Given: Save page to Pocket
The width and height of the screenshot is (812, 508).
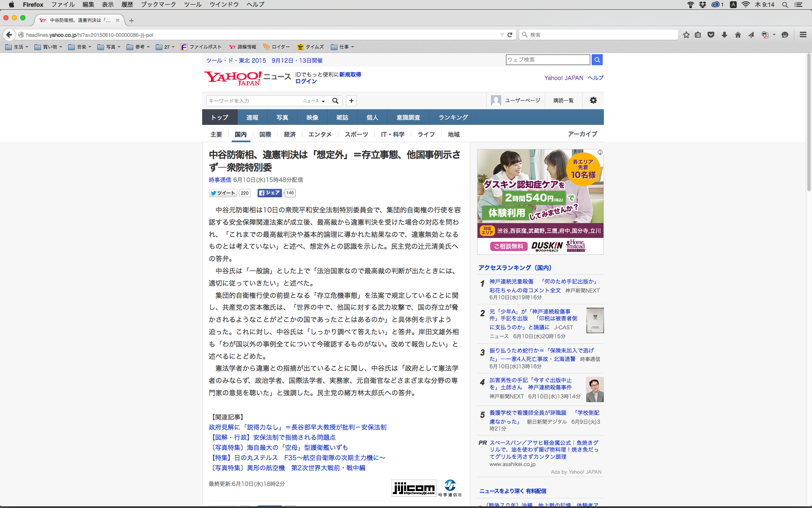Looking at the screenshot, I should pyautogui.click(x=711, y=35).
